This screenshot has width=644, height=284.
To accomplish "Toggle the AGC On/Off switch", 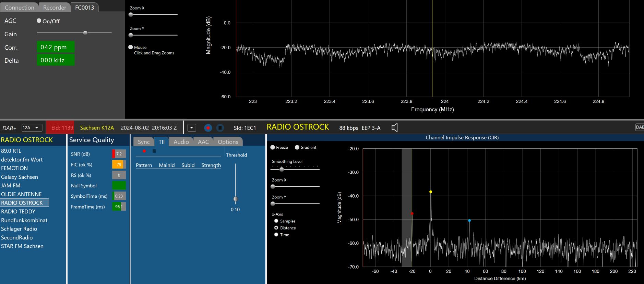I will click(x=39, y=21).
